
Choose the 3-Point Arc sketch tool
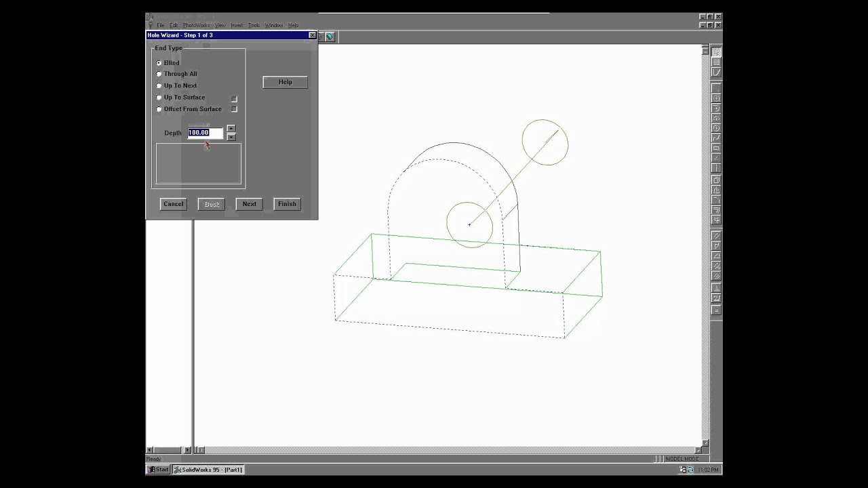pyautogui.click(x=716, y=118)
